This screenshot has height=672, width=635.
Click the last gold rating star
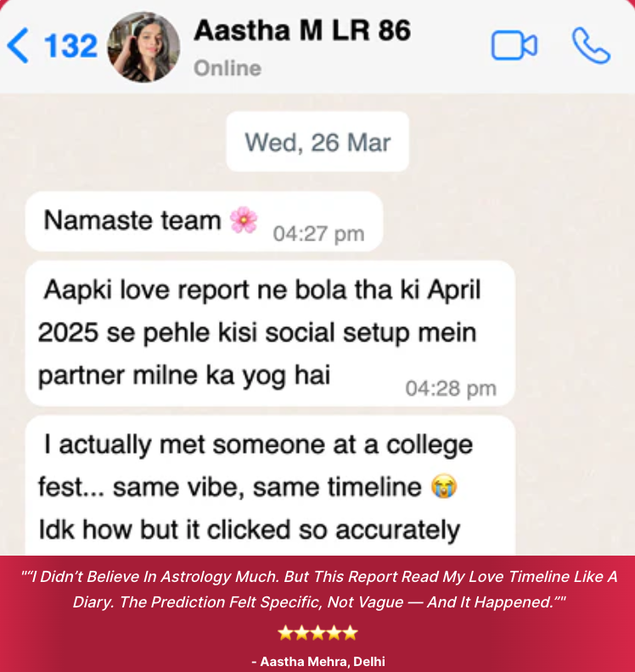point(351,633)
